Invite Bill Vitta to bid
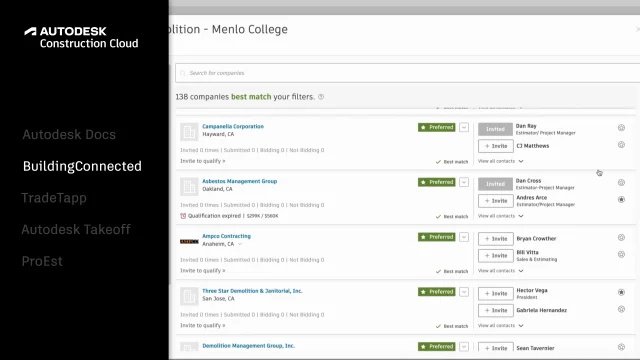The height and width of the screenshot is (360, 640). 496,256
